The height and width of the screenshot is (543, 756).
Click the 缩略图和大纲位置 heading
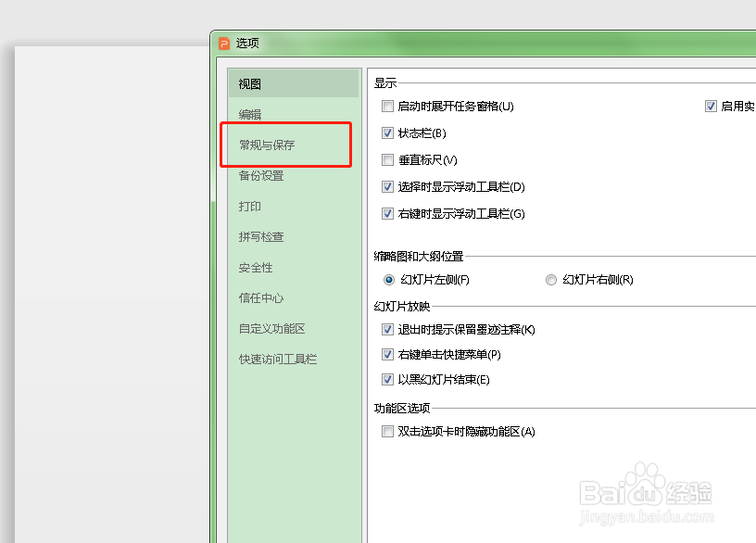(x=419, y=256)
